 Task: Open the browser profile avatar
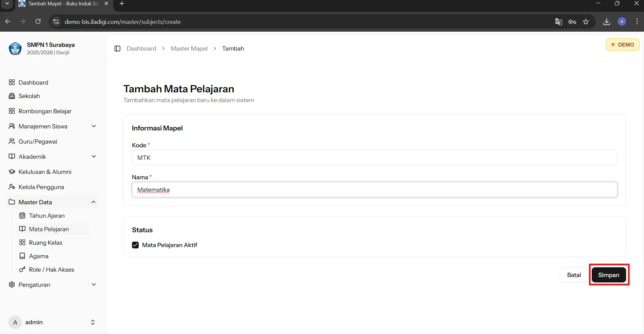coord(622,22)
